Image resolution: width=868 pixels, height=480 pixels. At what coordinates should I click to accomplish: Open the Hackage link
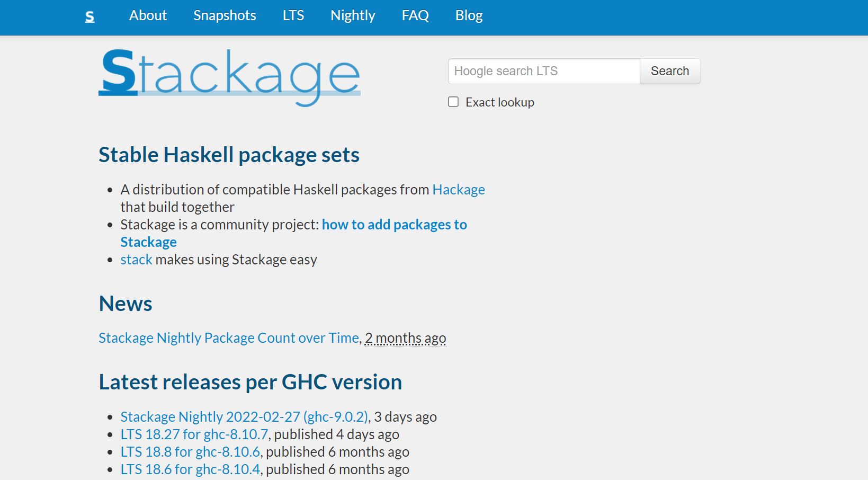pyautogui.click(x=459, y=189)
